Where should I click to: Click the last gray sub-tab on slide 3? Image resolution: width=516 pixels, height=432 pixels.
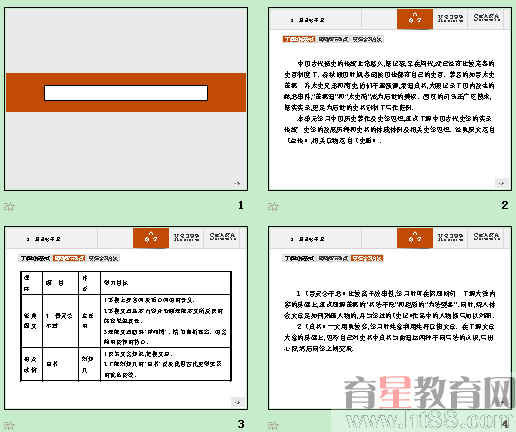(x=103, y=258)
